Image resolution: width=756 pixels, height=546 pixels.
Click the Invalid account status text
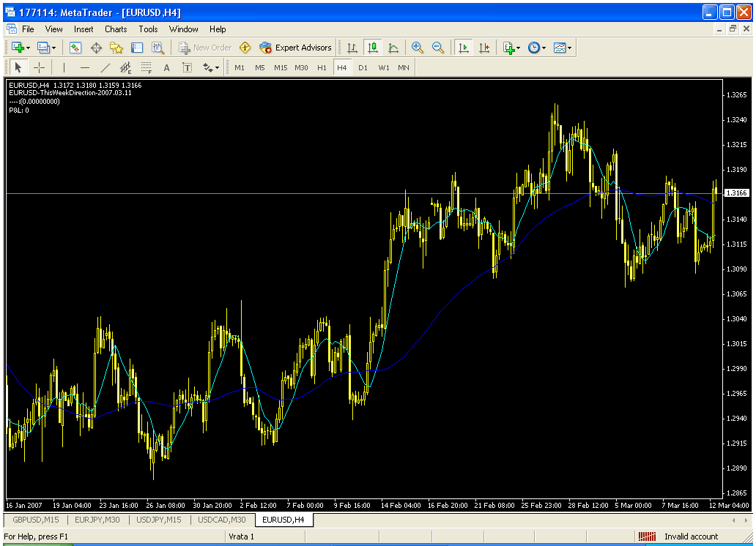(691, 536)
